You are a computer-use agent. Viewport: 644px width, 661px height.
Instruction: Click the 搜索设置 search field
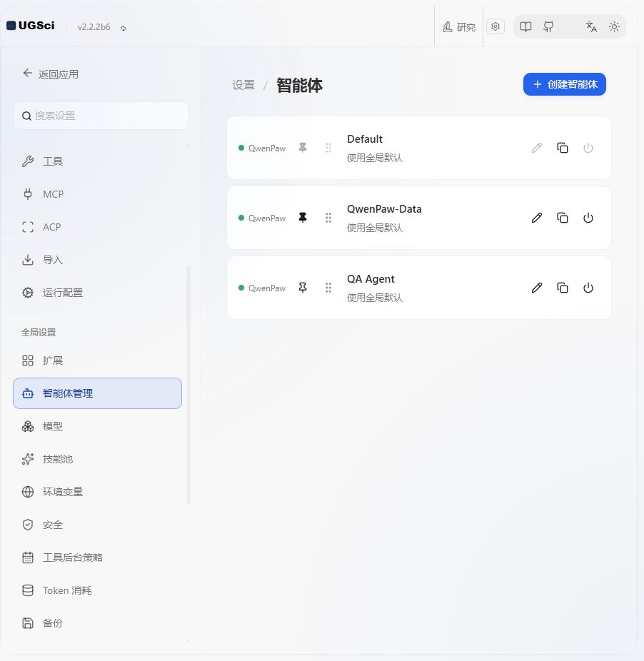click(101, 116)
